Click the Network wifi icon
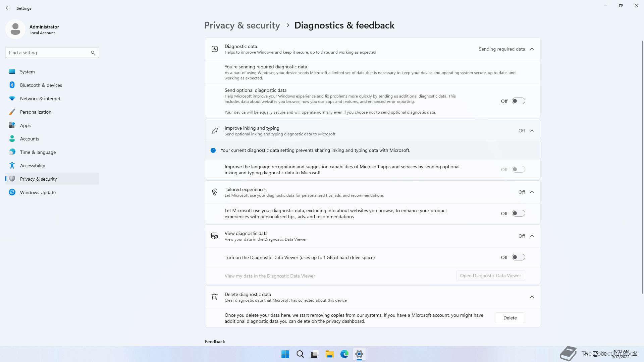 (12, 99)
